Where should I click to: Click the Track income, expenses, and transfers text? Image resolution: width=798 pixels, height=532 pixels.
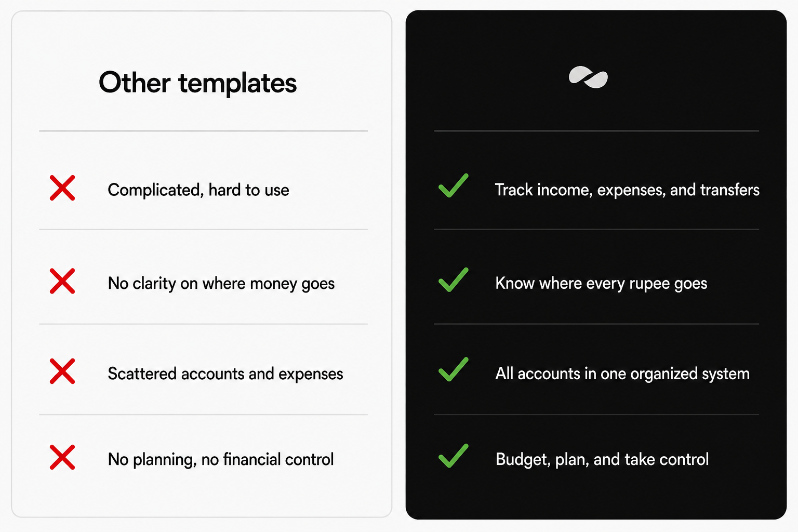coord(627,190)
